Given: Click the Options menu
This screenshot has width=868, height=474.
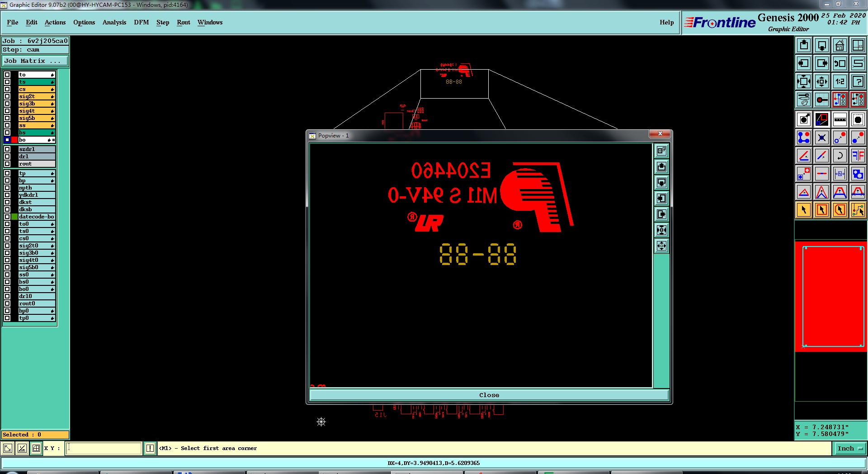Looking at the screenshot, I should click(x=84, y=22).
